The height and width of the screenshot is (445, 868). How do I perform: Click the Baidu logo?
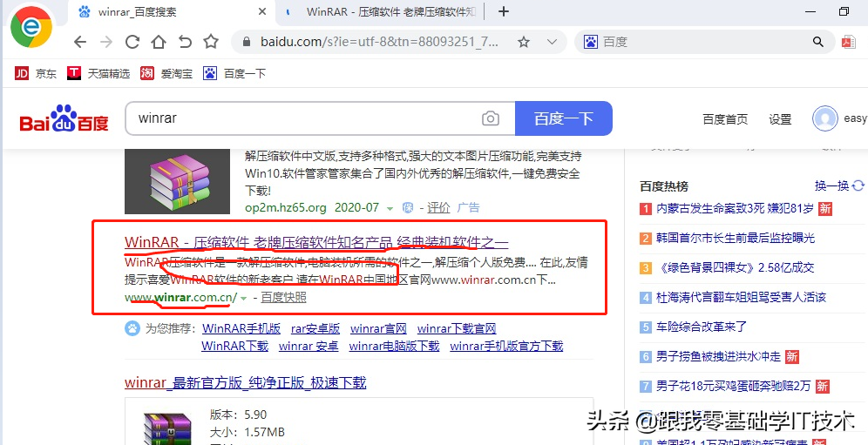click(64, 118)
